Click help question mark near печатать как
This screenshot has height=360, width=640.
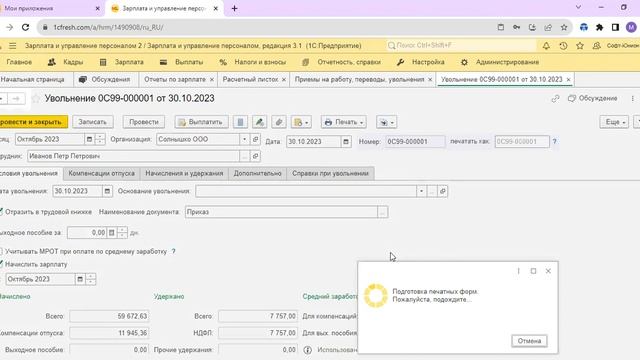[x=554, y=142]
